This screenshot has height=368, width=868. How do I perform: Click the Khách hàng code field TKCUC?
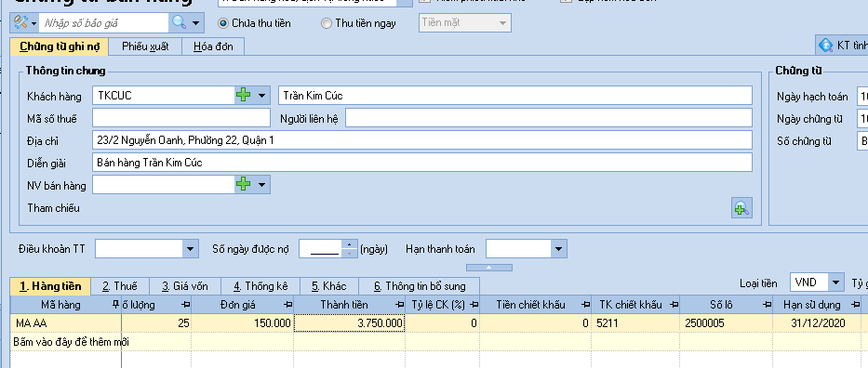[164, 95]
